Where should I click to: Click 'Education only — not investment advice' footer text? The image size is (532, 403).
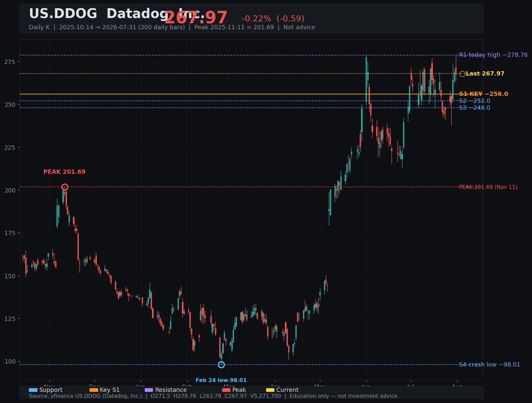click(343, 396)
